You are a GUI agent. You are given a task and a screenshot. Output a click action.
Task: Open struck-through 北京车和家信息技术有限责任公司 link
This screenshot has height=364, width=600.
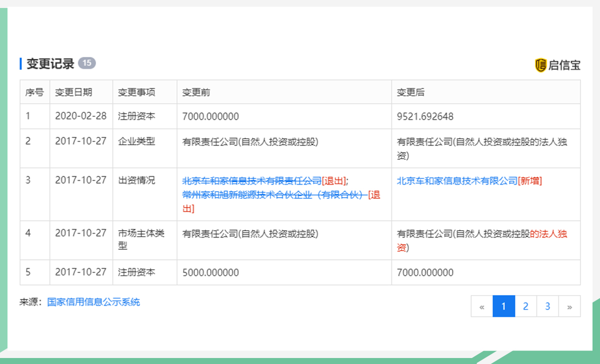tap(252, 181)
